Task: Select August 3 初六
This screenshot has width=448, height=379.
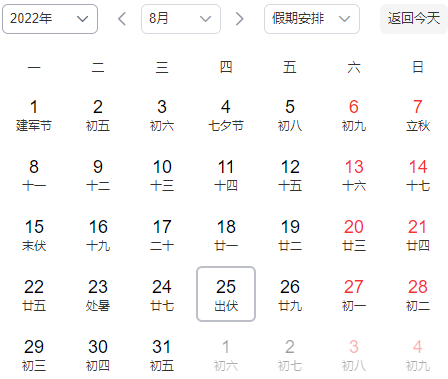Action: (x=162, y=116)
